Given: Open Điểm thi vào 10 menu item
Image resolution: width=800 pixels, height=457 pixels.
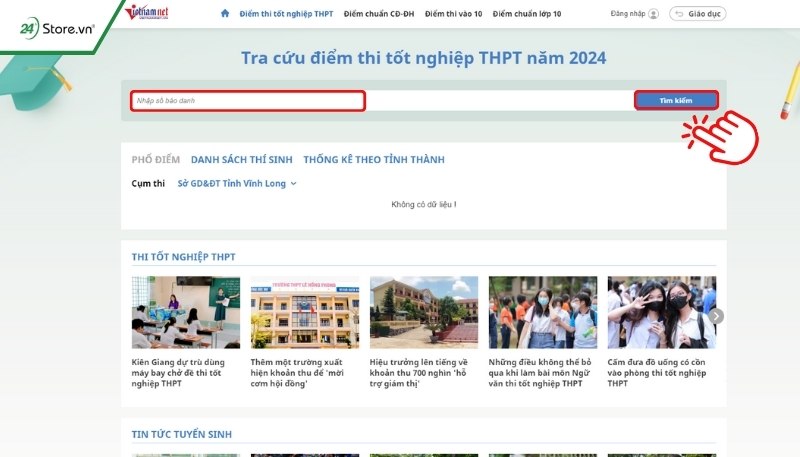Looking at the screenshot, I should point(454,14).
